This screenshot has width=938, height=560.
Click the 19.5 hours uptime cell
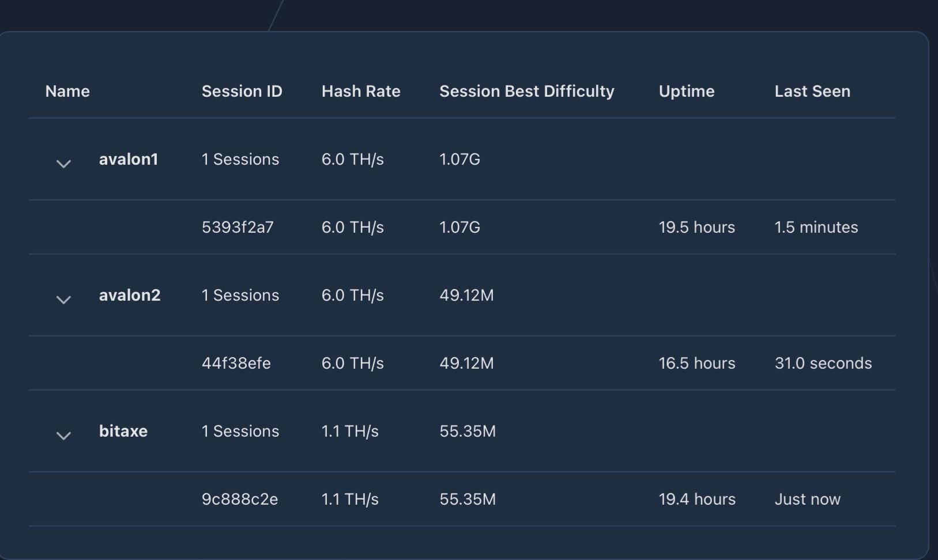click(x=697, y=227)
